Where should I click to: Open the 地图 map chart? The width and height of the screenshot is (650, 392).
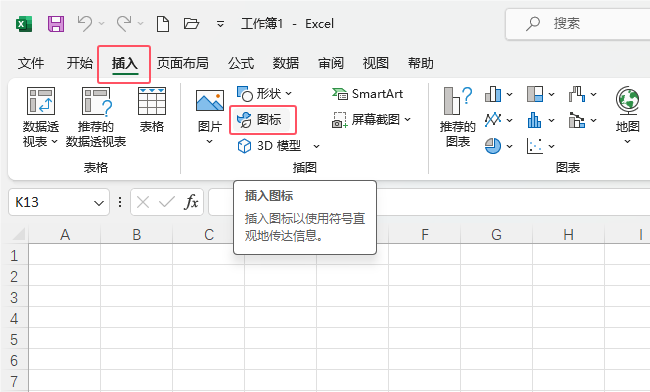click(x=627, y=115)
